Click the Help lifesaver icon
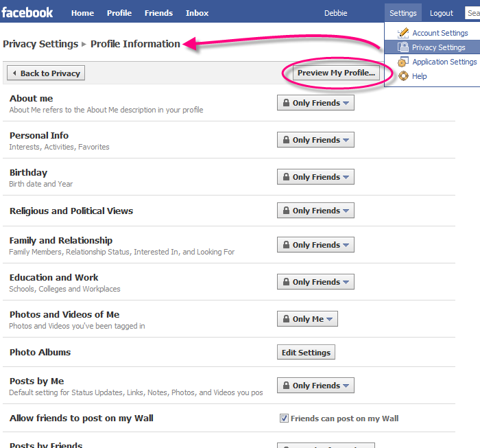Viewport: 480px width, 448px height. click(403, 76)
